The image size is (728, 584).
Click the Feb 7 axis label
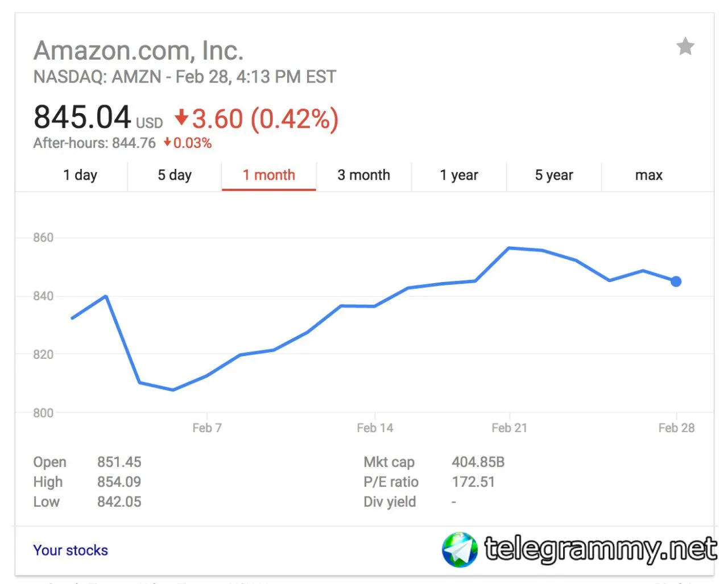click(x=207, y=428)
